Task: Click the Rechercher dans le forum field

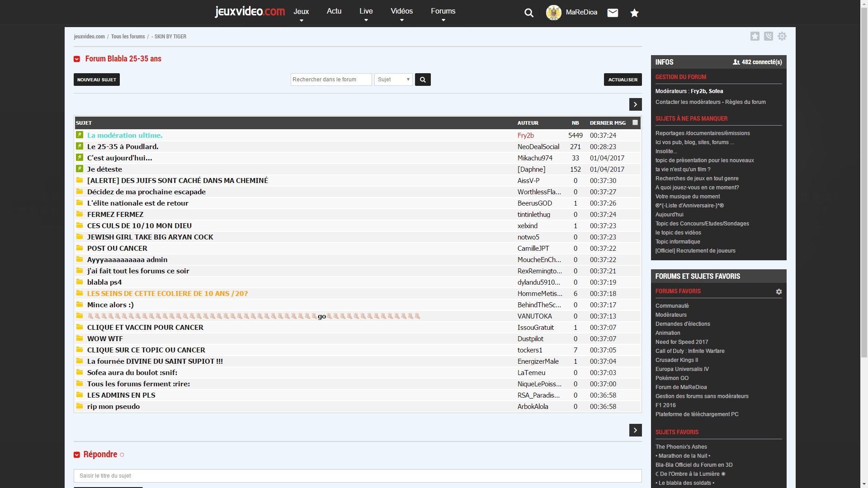Action: [x=331, y=80]
